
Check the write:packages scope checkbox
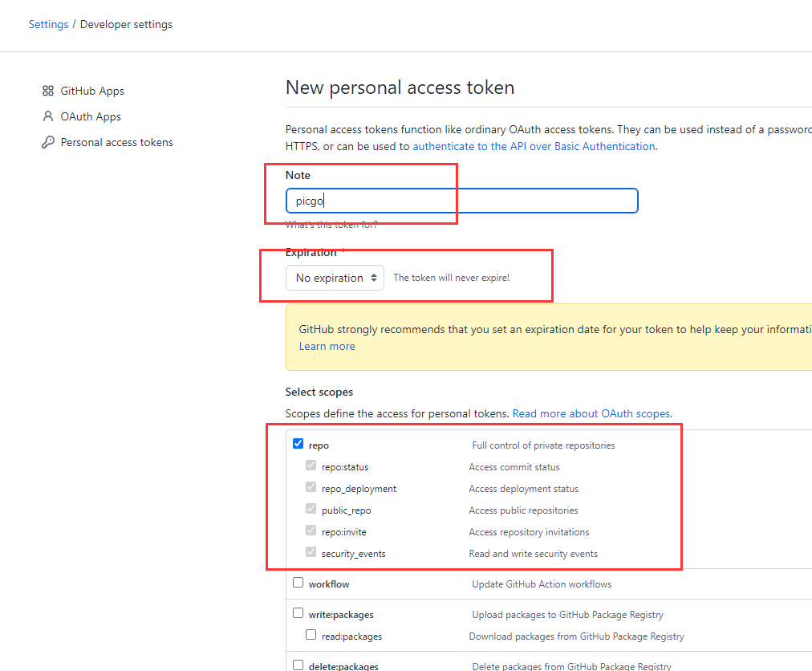(298, 613)
